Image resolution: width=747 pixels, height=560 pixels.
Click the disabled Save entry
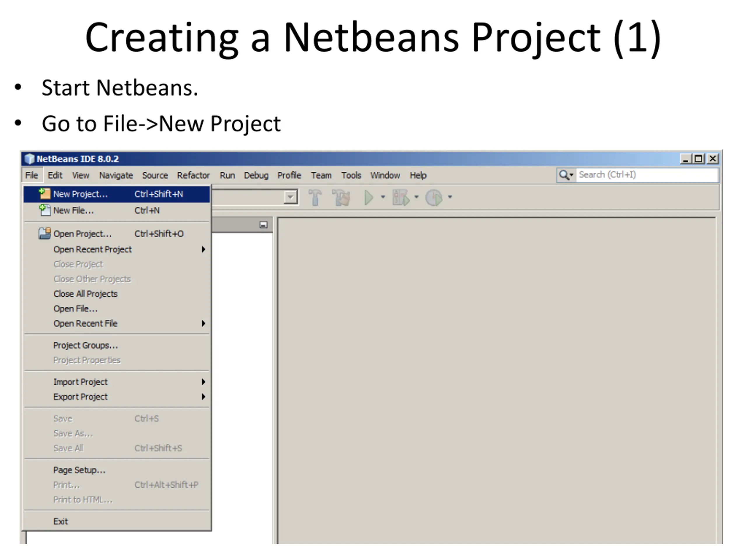(x=117, y=419)
